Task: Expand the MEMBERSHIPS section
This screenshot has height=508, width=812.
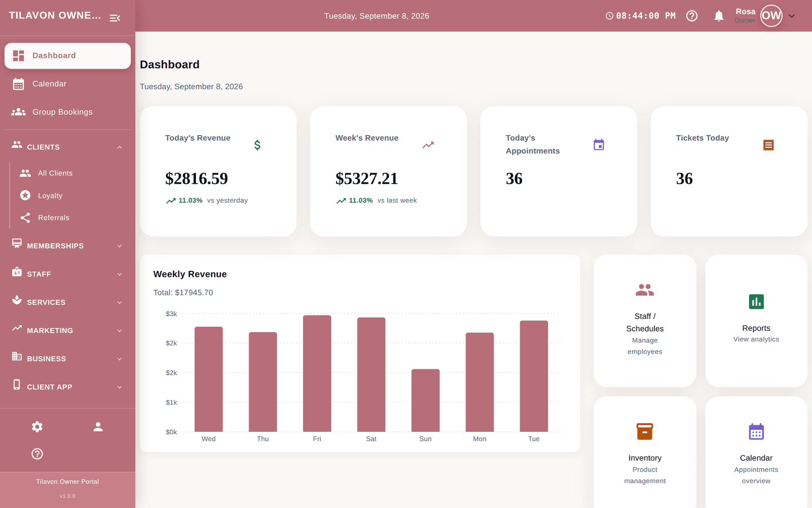Action: point(67,246)
